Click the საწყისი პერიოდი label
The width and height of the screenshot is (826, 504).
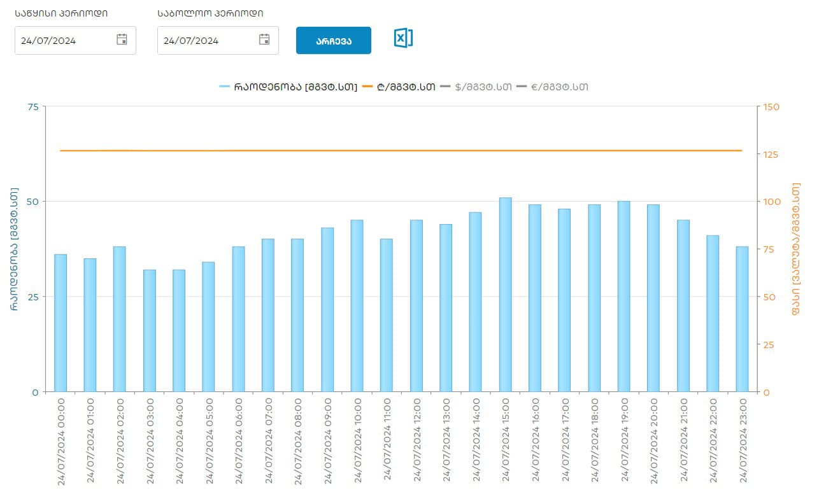coord(61,13)
